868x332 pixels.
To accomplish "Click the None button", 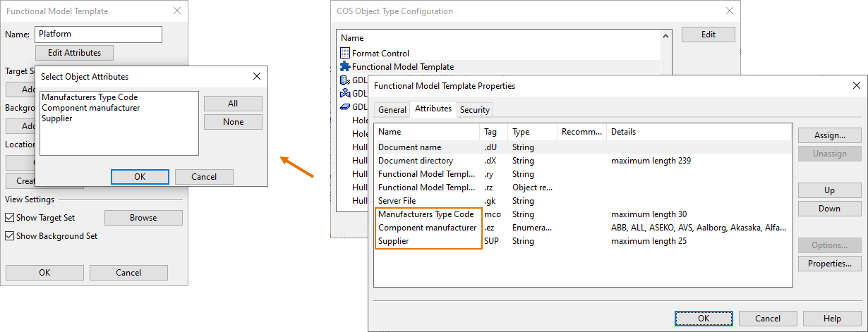I will pyautogui.click(x=233, y=122).
